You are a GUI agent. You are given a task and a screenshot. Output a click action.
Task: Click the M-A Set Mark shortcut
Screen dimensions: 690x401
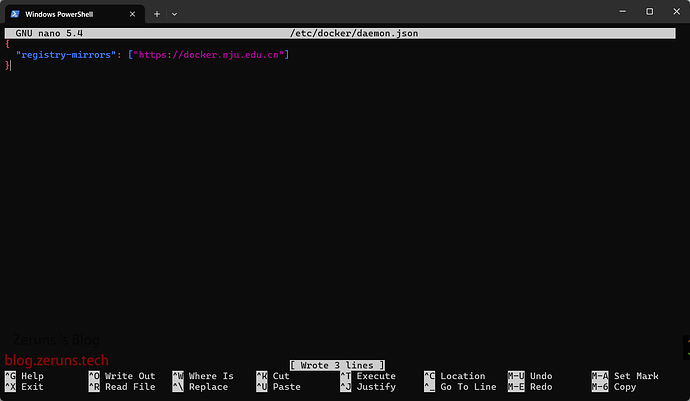pyautogui.click(x=625, y=376)
